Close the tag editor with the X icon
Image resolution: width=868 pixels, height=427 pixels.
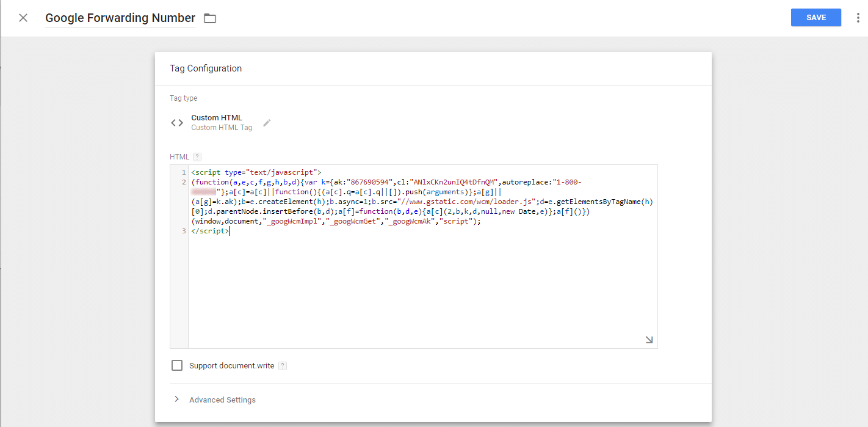coord(23,18)
